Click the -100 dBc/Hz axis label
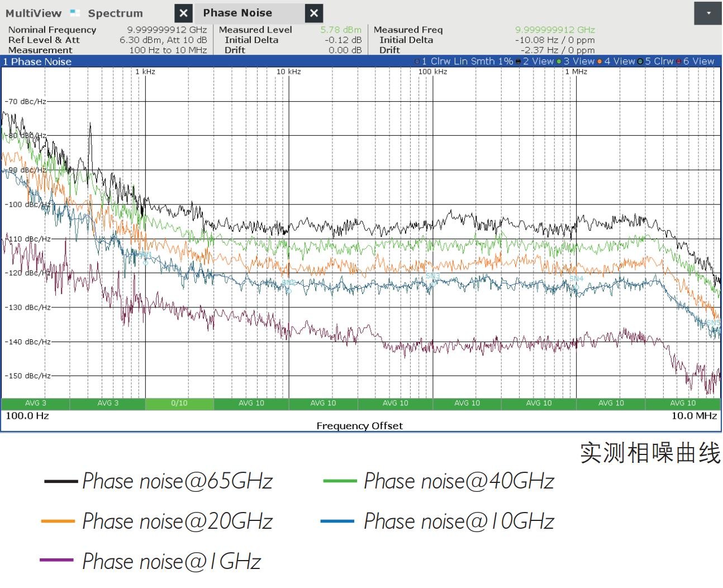Viewport: 723px width, 588px height. coord(28,204)
